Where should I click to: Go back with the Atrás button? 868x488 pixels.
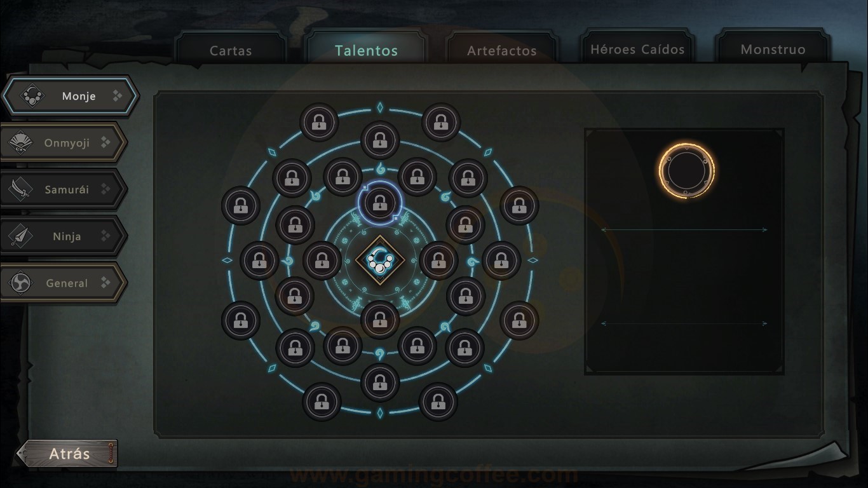click(x=68, y=454)
